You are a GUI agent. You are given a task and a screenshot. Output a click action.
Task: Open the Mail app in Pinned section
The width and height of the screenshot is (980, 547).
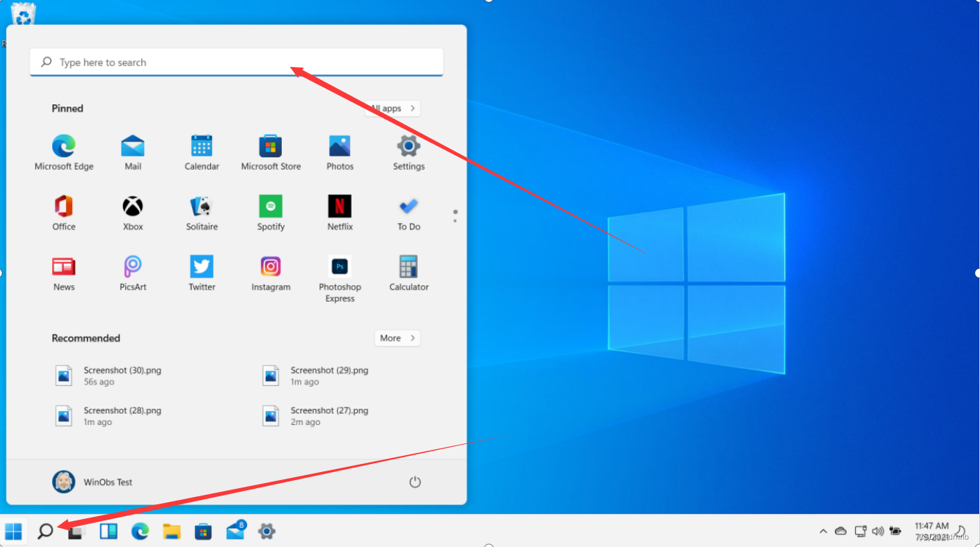(x=133, y=153)
